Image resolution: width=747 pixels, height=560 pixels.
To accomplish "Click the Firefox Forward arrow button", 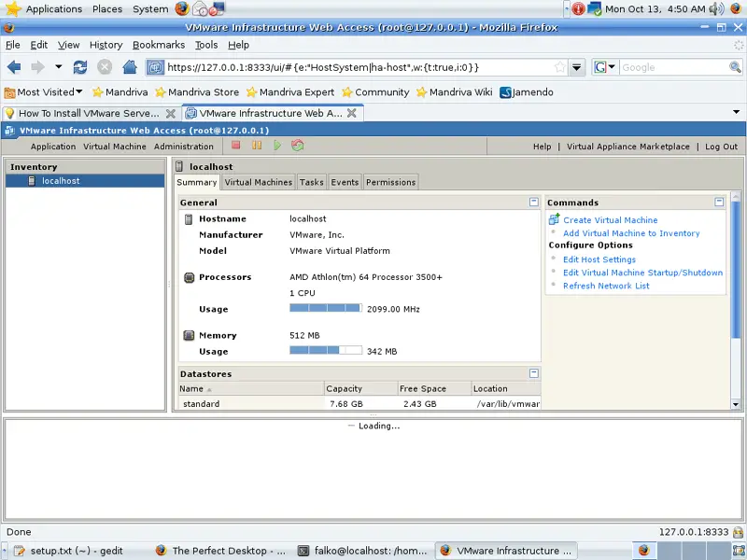I will coord(37,67).
